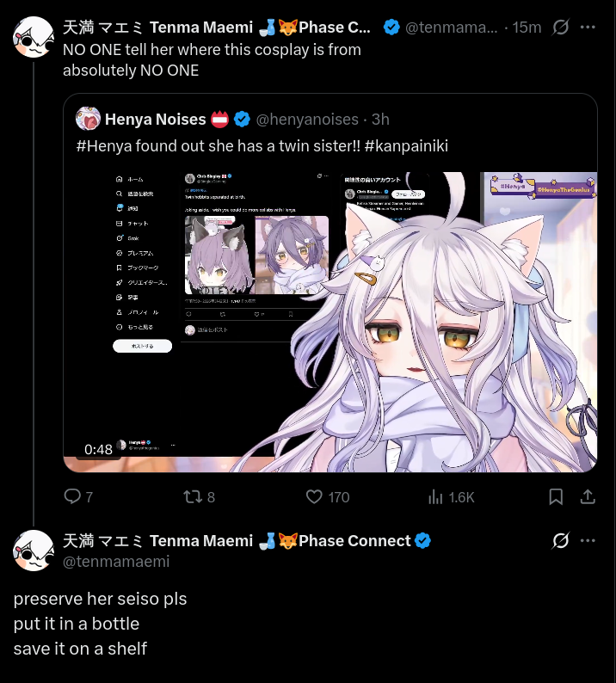Click the Grok icon on the top post

[560, 27]
